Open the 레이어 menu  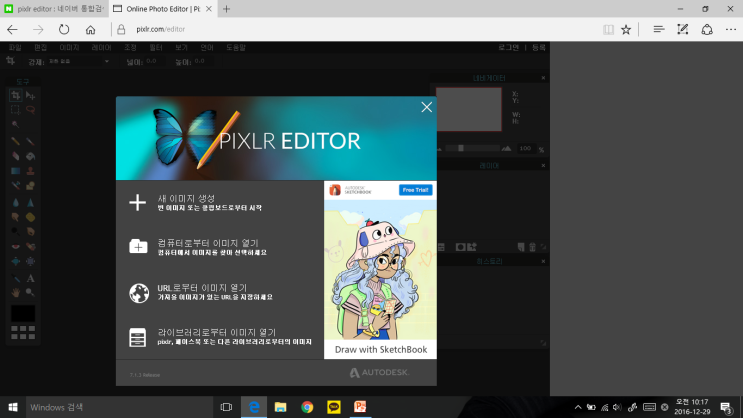point(101,47)
